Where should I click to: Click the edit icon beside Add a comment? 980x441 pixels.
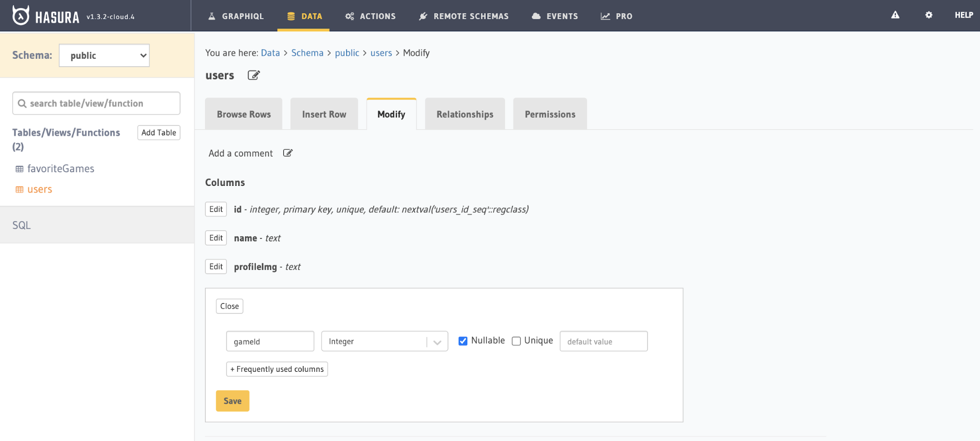pyautogui.click(x=288, y=153)
